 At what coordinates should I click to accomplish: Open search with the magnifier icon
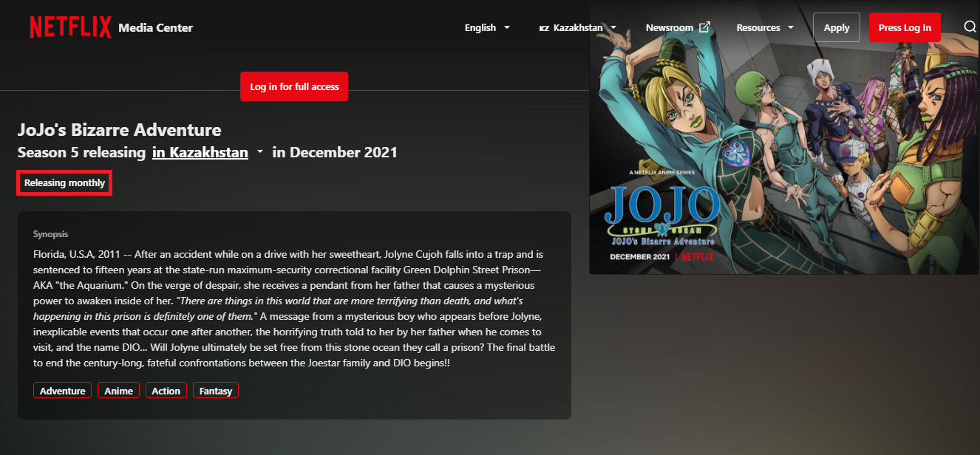[970, 27]
